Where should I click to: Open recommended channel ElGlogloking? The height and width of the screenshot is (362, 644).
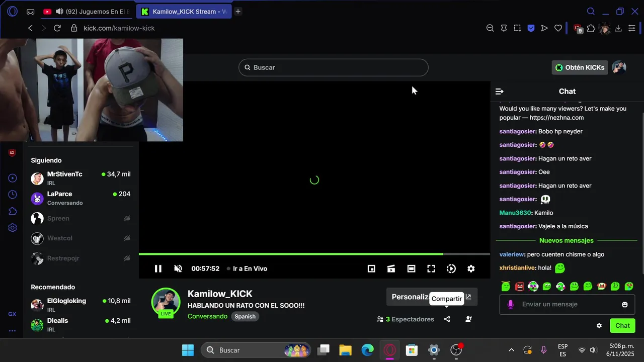[x=80, y=305]
